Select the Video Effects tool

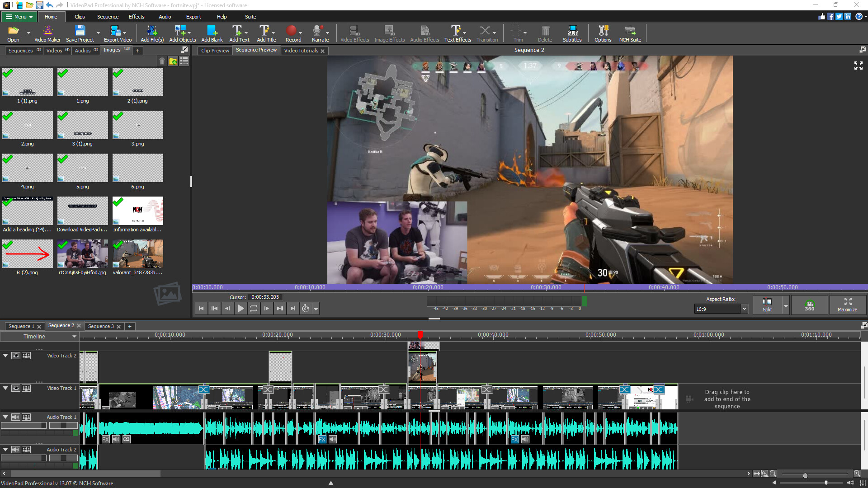pos(354,33)
